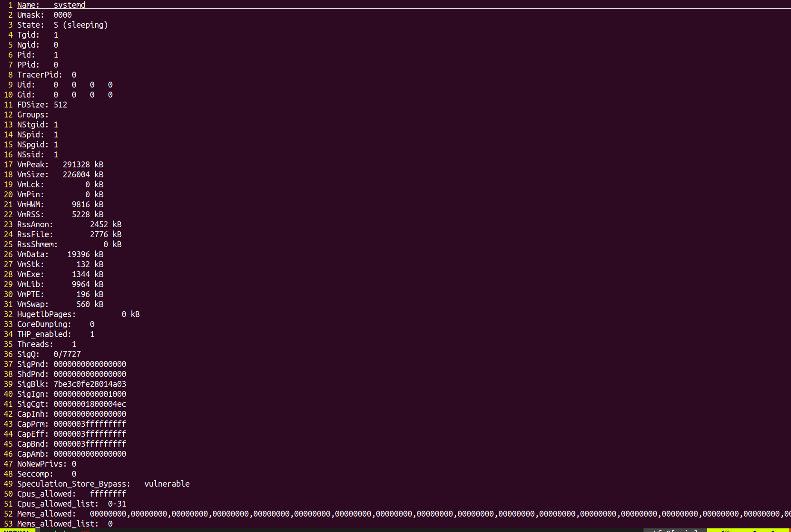Click the 'NStgid:' label
This screenshot has width=791, height=532.
[x=33, y=125]
